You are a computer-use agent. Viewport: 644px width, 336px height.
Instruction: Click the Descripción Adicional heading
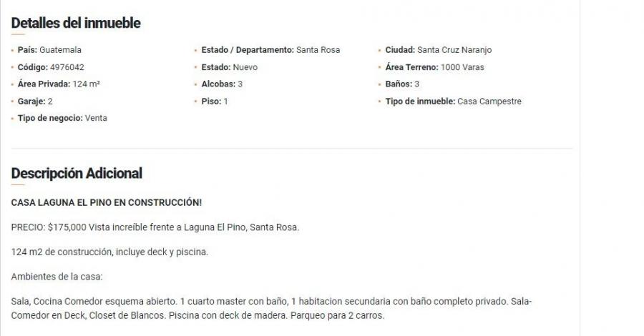[x=77, y=173]
